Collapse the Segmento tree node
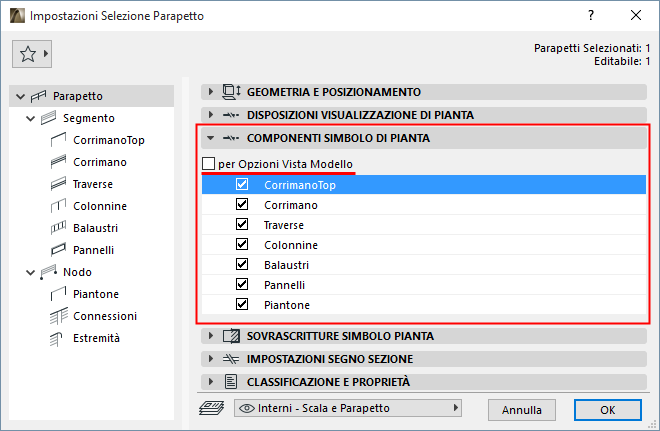This screenshot has height=431, width=660. click(26, 118)
